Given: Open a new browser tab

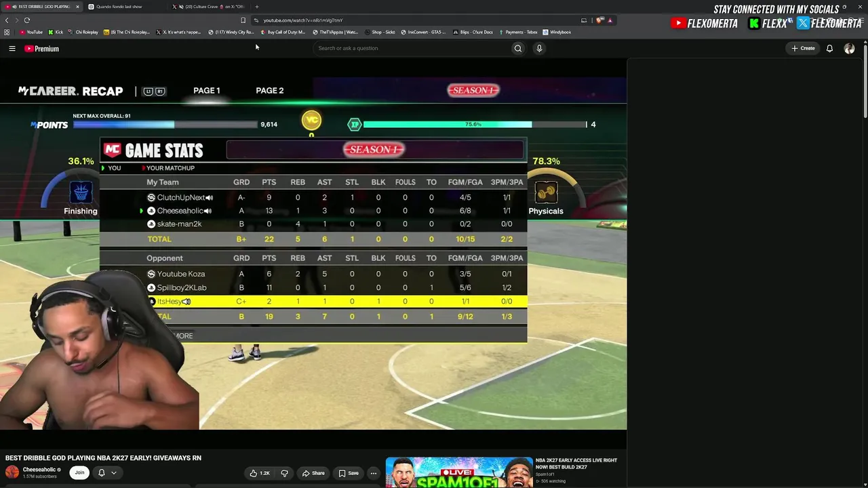Looking at the screenshot, I should coord(257,7).
